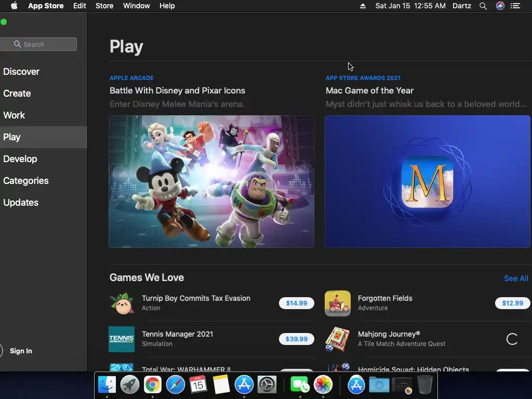Viewport: 532px width, 399px height.
Task: Open System Preferences from the Dock
Action: (x=267, y=385)
